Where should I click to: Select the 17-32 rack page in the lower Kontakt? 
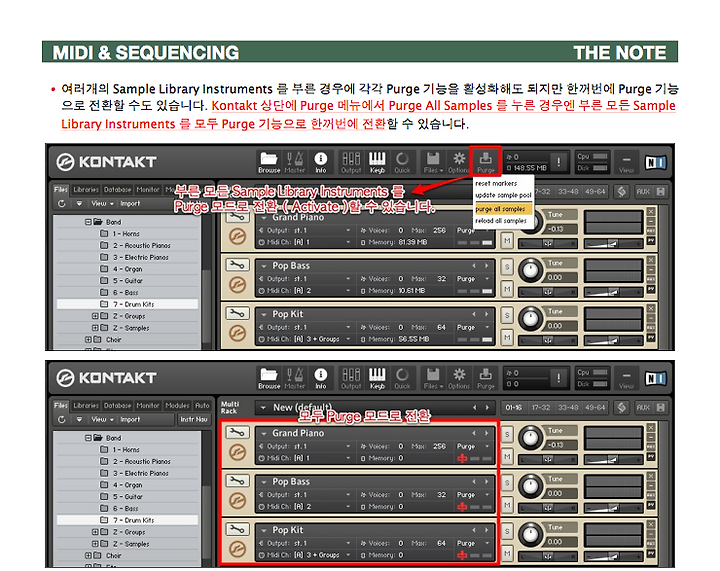pyautogui.click(x=541, y=408)
